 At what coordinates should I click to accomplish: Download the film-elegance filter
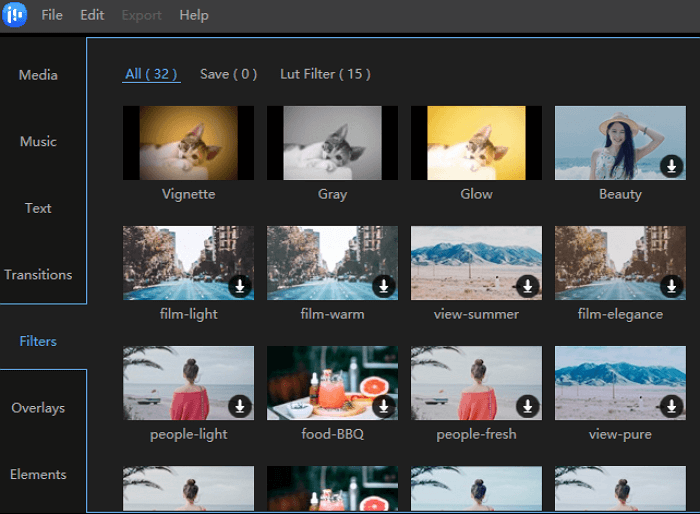click(672, 286)
